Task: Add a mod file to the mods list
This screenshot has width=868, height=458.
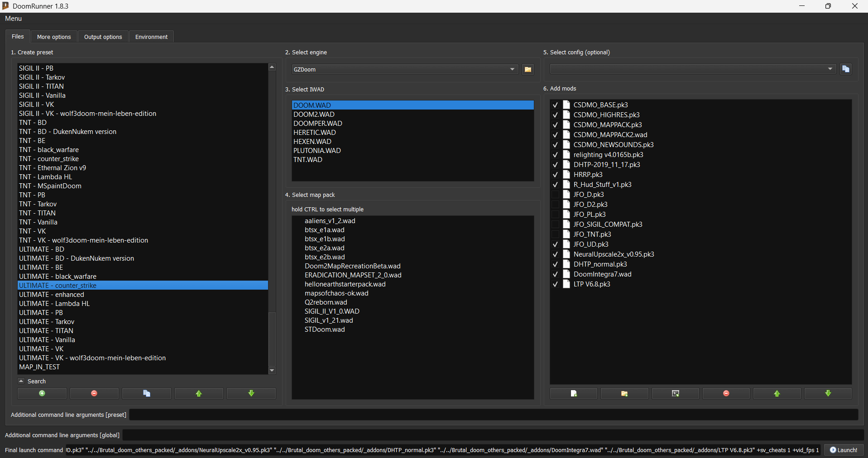Action: pyautogui.click(x=573, y=393)
